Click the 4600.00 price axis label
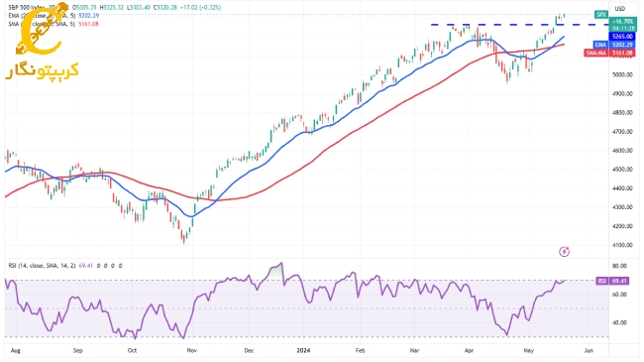 coord(622,151)
